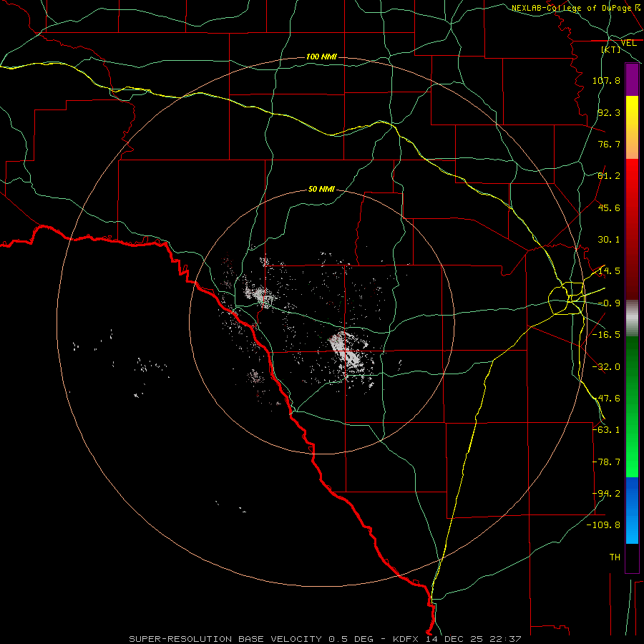The image size is (644, 644).
Task: Click the -63.1 velocity scale value
Action: pyautogui.click(x=606, y=430)
